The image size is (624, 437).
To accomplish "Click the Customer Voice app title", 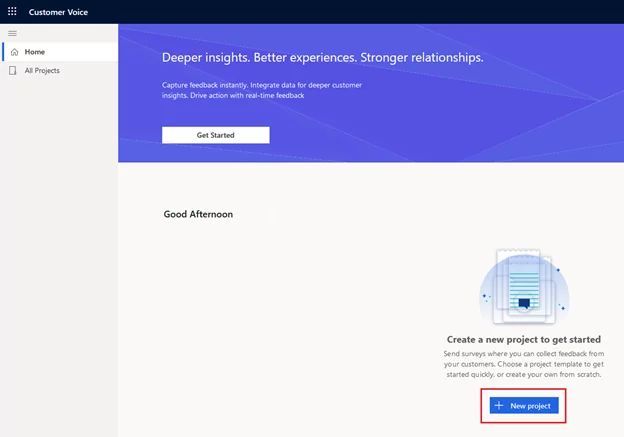I will click(x=58, y=12).
